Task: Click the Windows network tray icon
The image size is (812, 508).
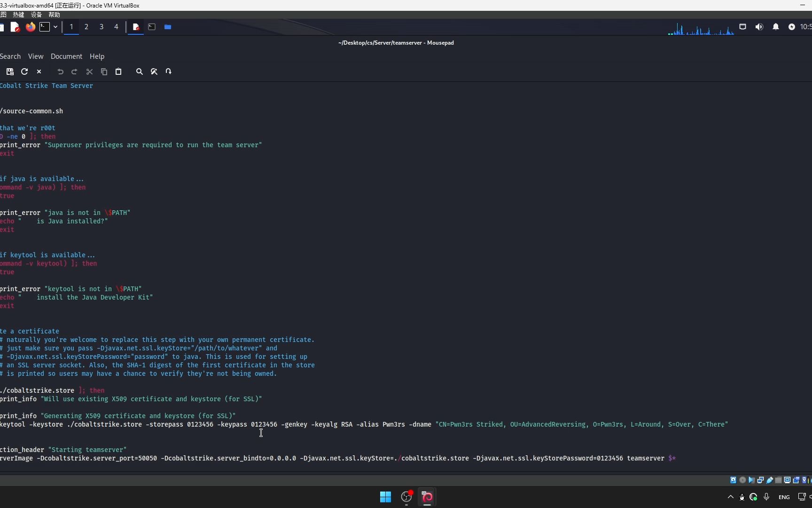Action: click(x=802, y=497)
